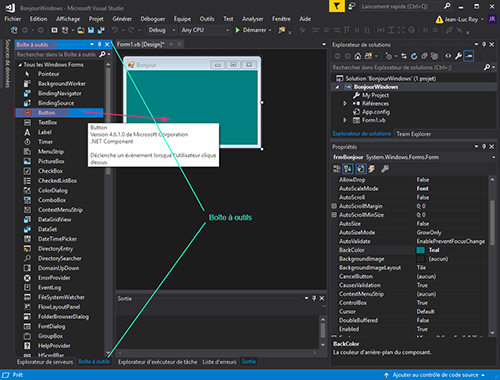
Task: Toggle categorized view in Propriétés panel
Action: [x=337, y=169]
